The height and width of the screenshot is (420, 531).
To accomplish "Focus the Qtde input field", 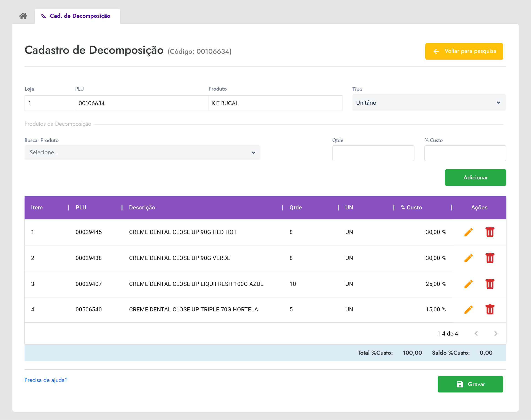I will 373,153.
